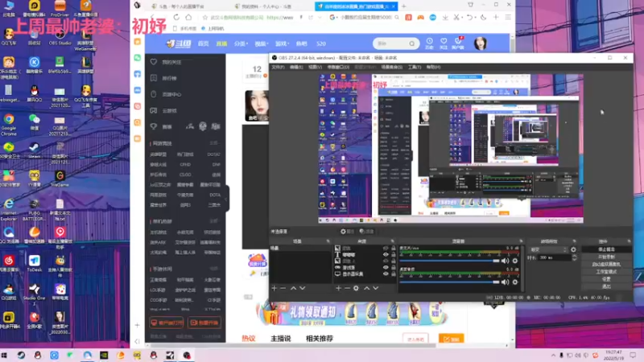Bookmark page with address bar star

coord(205,17)
